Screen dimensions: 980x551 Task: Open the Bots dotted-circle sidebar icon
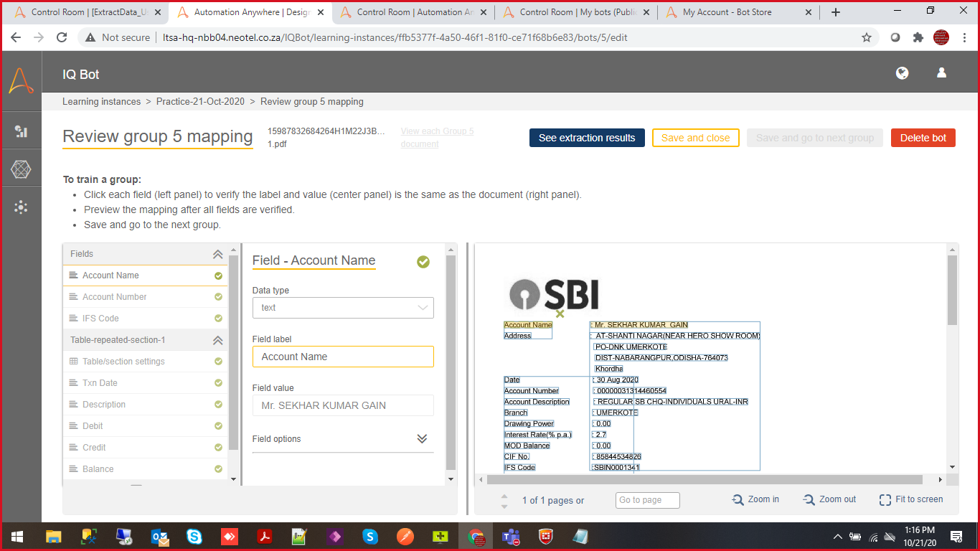coord(21,207)
